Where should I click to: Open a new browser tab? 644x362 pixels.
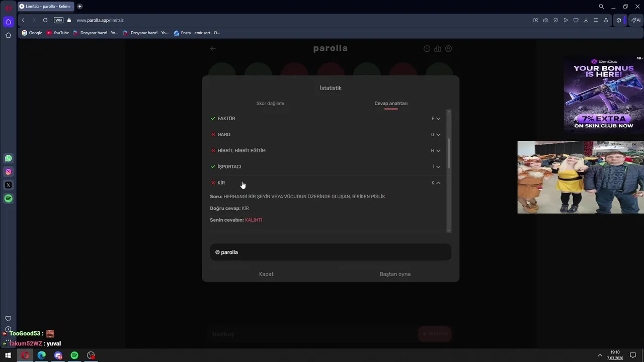(x=79, y=7)
